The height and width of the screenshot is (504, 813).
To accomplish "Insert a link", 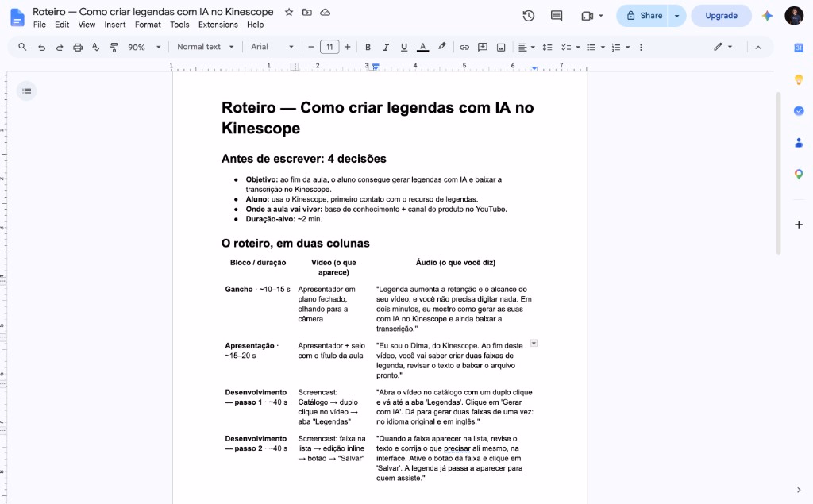I will 464,47.
